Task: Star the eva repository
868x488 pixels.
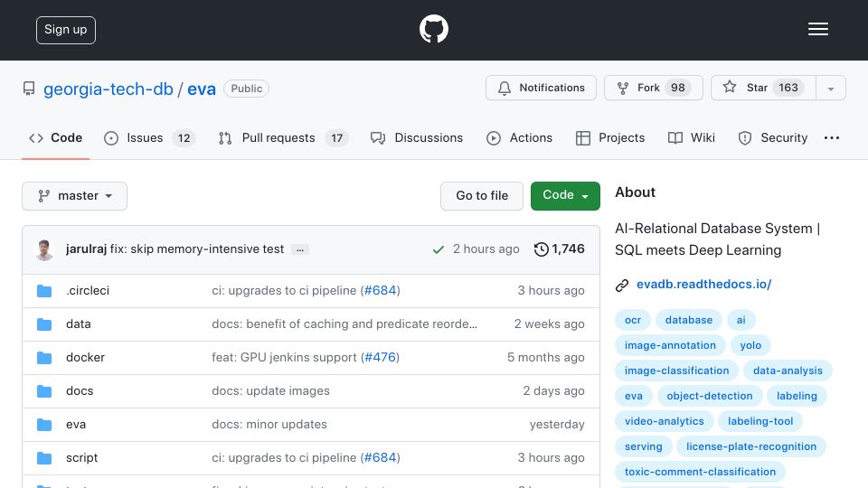Action: coord(763,88)
